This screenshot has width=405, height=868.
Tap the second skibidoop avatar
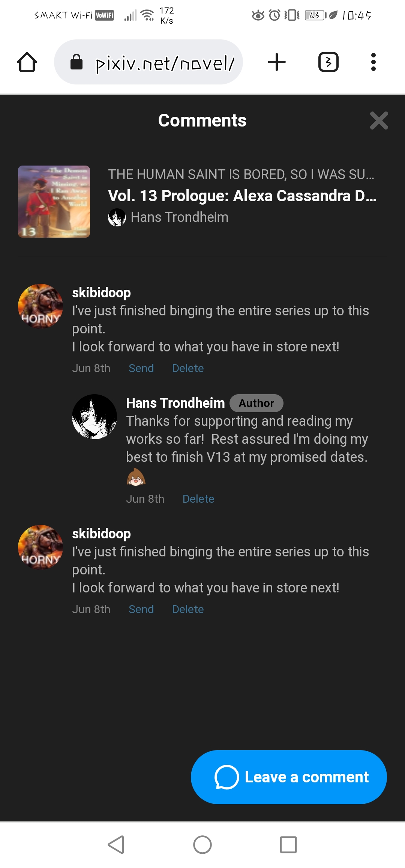pos(40,547)
